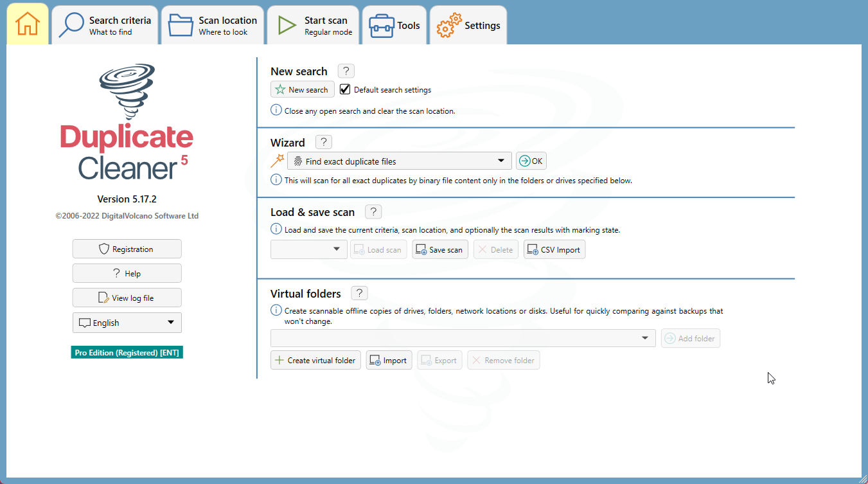Click the DigitalVolcano Software Ltd copyright text
This screenshot has width=868, height=484.
tap(127, 216)
